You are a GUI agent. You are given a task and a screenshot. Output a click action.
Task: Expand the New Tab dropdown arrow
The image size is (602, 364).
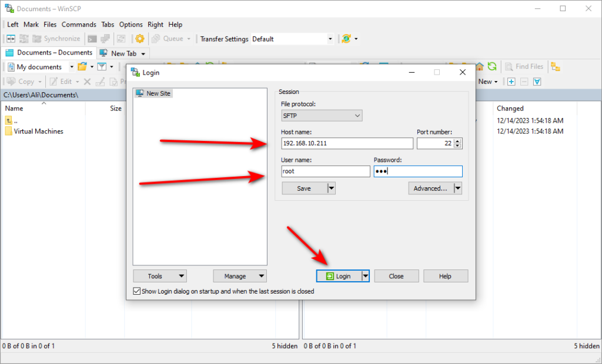pyautogui.click(x=143, y=54)
